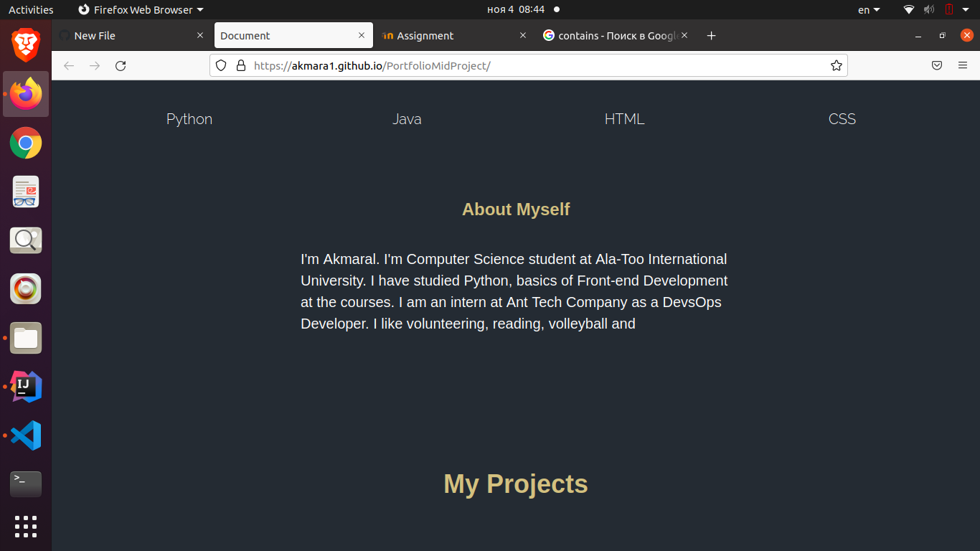Open the clock and calendar panel
The image size is (980, 551).
[516, 10]
